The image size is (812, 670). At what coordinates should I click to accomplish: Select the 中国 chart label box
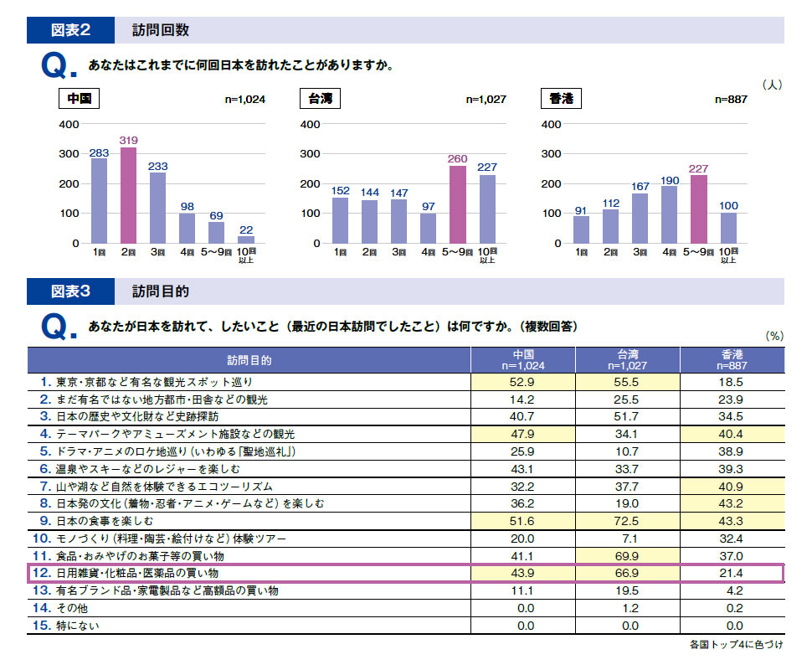pyautogui.click(x=79, y=99)
